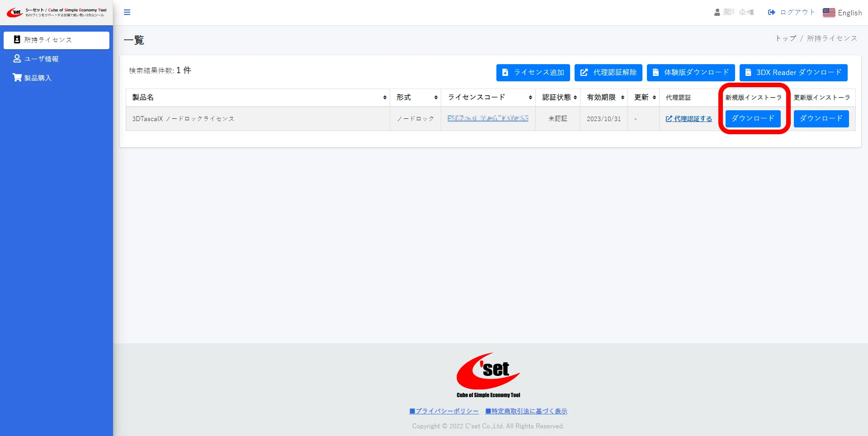Open 製品購入 from the sidebar cart item
This screenshot has height=436, width=868.
38,78
